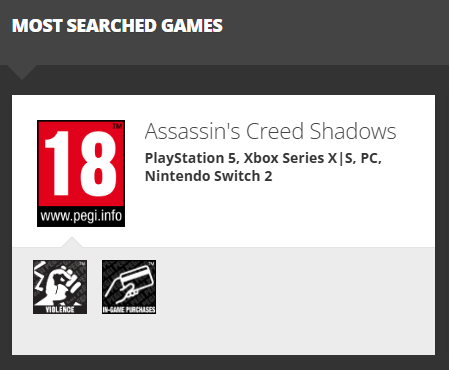Viewport: 449px width, 370px height.
Task: Select the Nintendo Switch 2 platform text
Action: point(209,176)
